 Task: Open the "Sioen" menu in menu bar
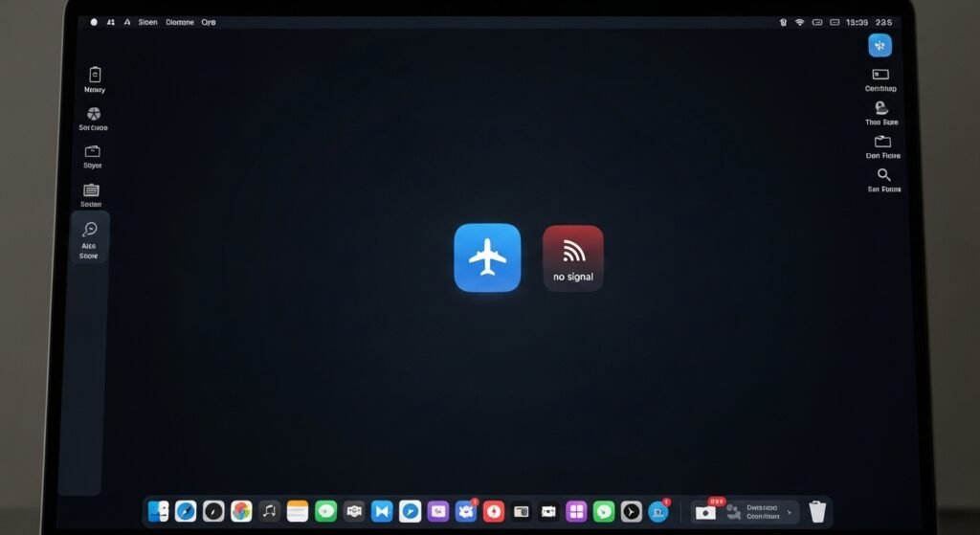pos(147,21)
